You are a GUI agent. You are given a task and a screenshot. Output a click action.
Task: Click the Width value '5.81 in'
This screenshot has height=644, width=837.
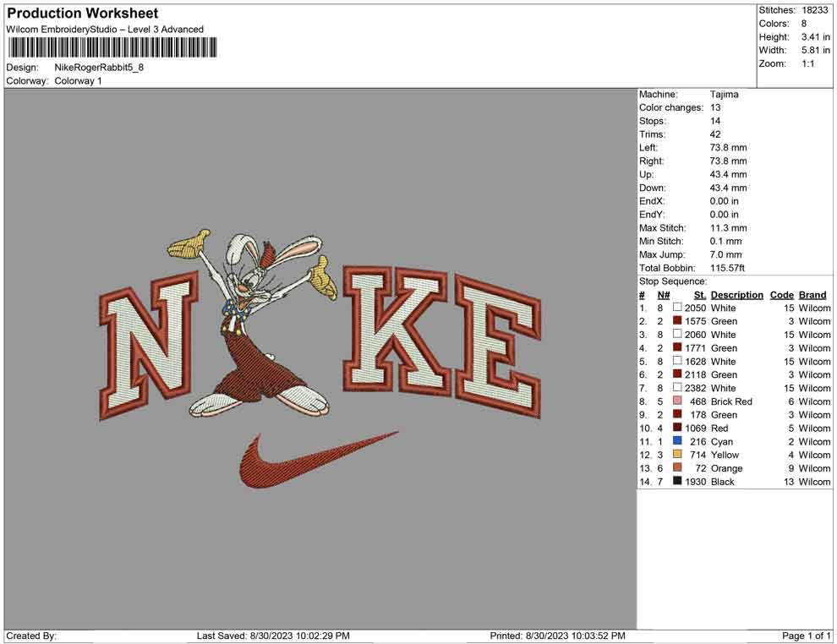coord(815,50)
